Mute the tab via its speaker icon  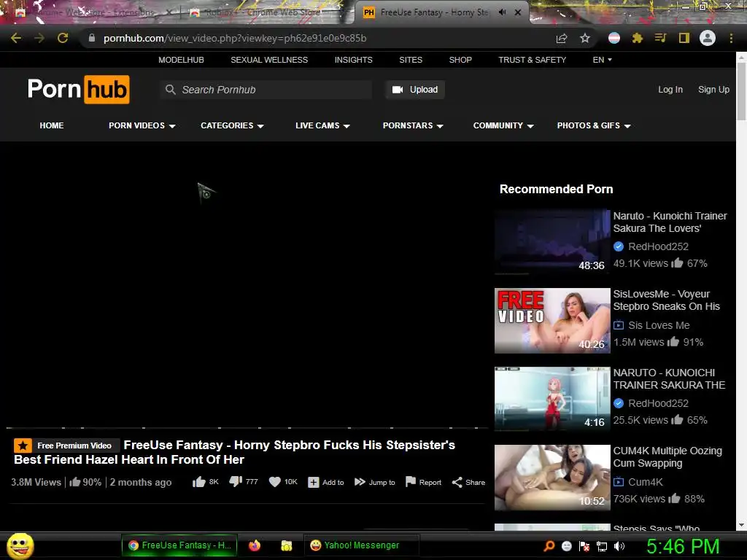502,12
